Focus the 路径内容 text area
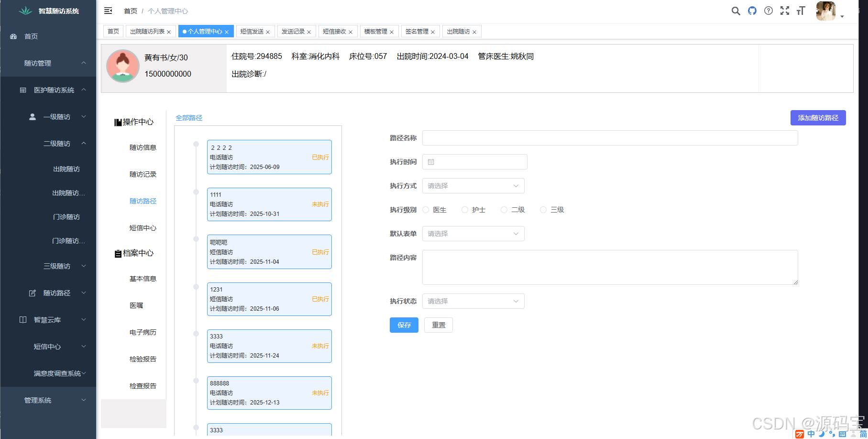 610,267
